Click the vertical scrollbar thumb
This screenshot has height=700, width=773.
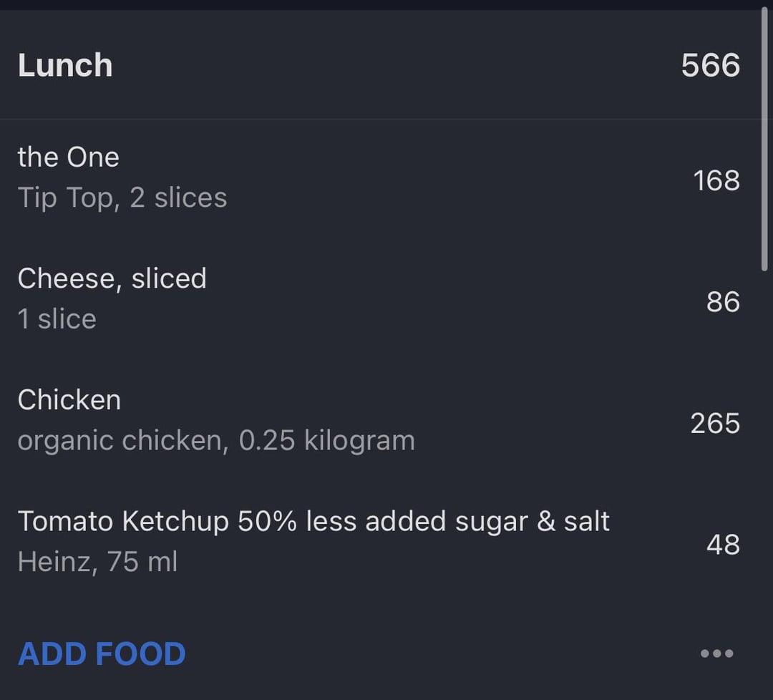click(x=764, y=139)
